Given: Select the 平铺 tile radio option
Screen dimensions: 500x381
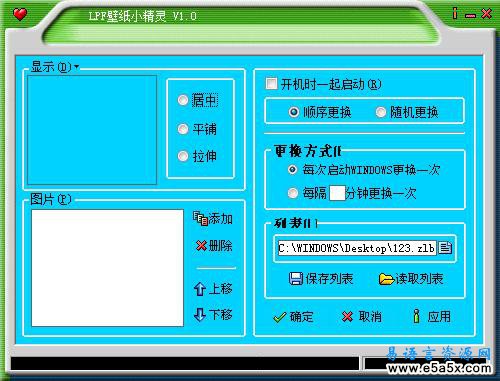Looking at the screenshot, I should pos(183,129).
